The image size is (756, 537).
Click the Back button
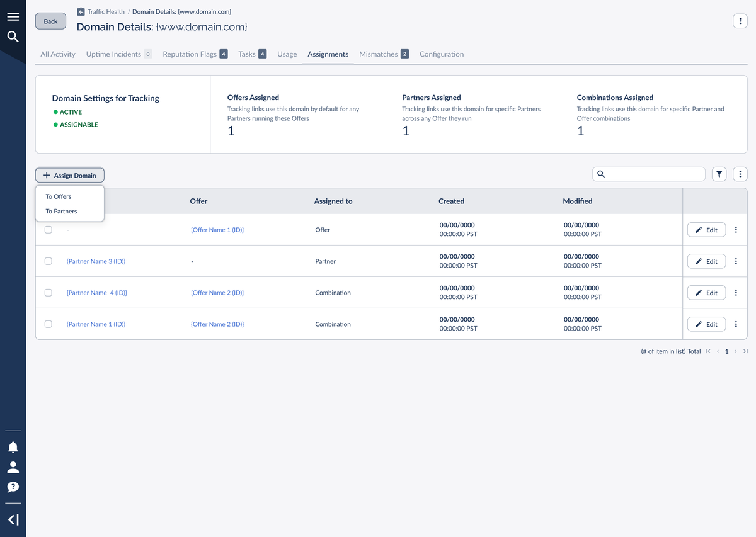(50, 21)
